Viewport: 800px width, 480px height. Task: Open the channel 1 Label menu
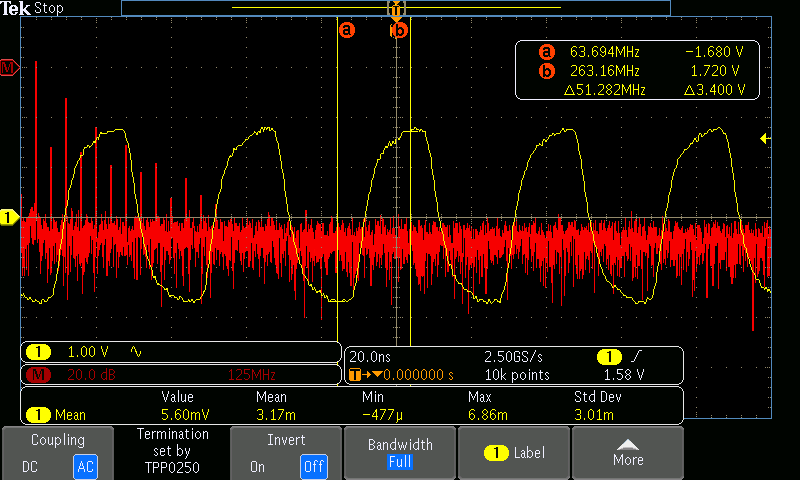point(514,453)
